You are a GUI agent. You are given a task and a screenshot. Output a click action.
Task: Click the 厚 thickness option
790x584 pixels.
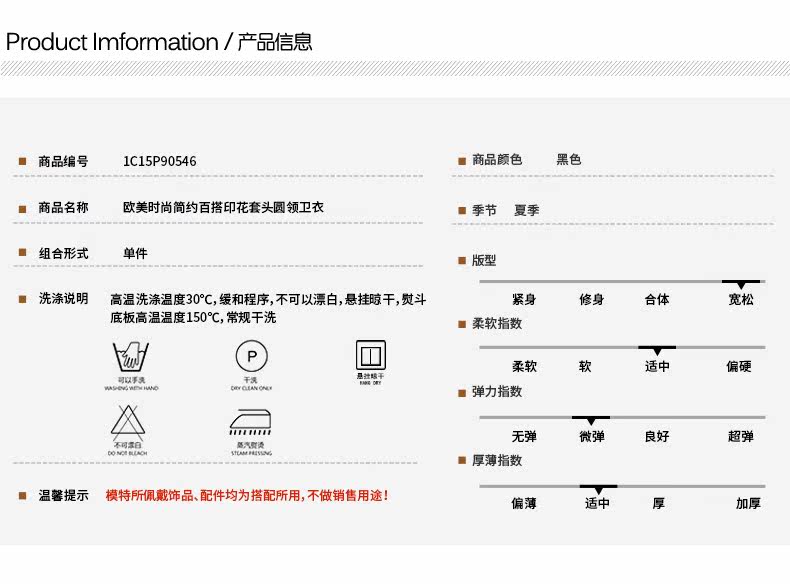[659, 503]
